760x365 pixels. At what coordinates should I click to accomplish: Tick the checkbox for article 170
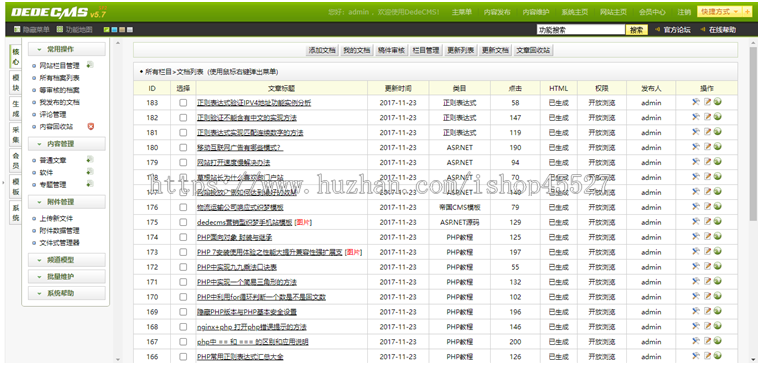(x=183, y=297)
